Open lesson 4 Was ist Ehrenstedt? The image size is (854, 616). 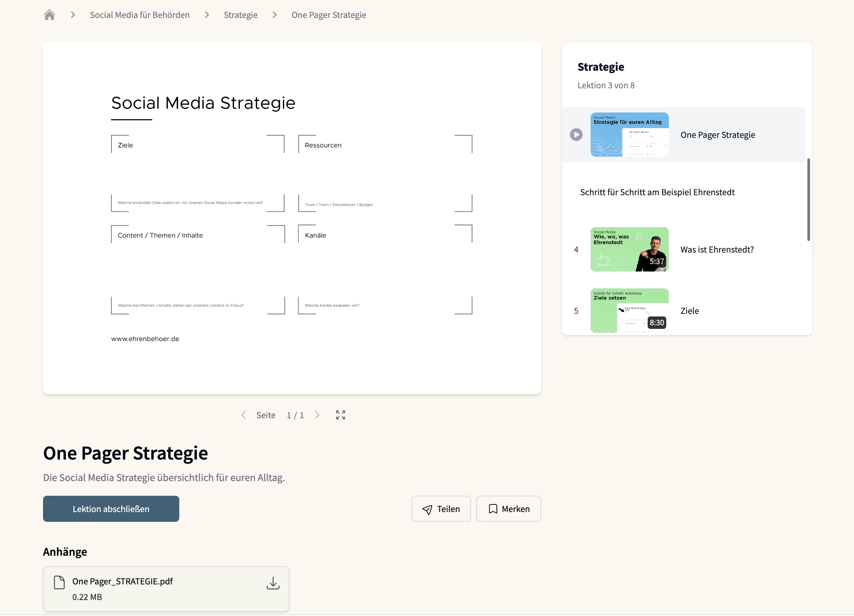pyautogui.click(x=716, y=250)
